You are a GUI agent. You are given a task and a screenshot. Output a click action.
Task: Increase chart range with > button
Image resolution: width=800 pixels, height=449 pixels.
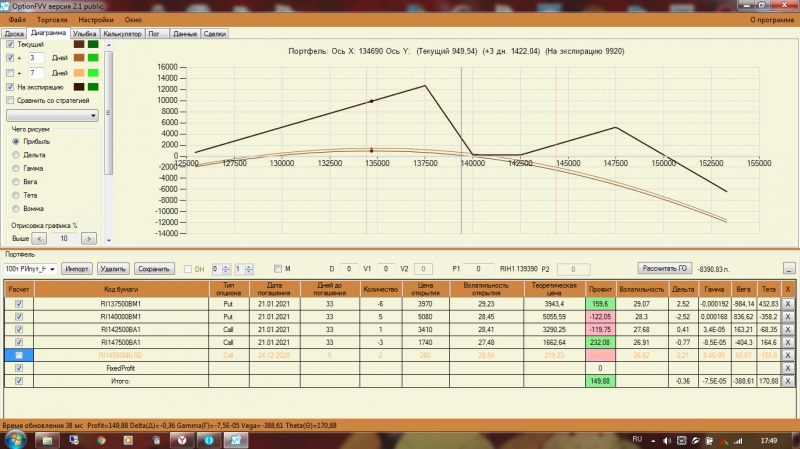click(89, 238)
